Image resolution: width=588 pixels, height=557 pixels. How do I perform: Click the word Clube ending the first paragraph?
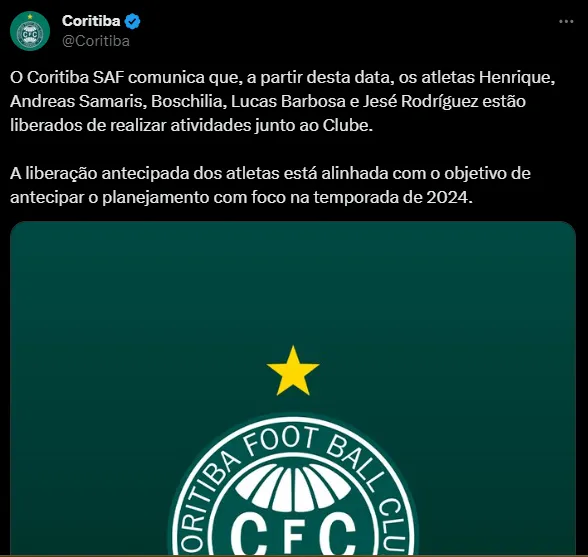coord(347,125)
